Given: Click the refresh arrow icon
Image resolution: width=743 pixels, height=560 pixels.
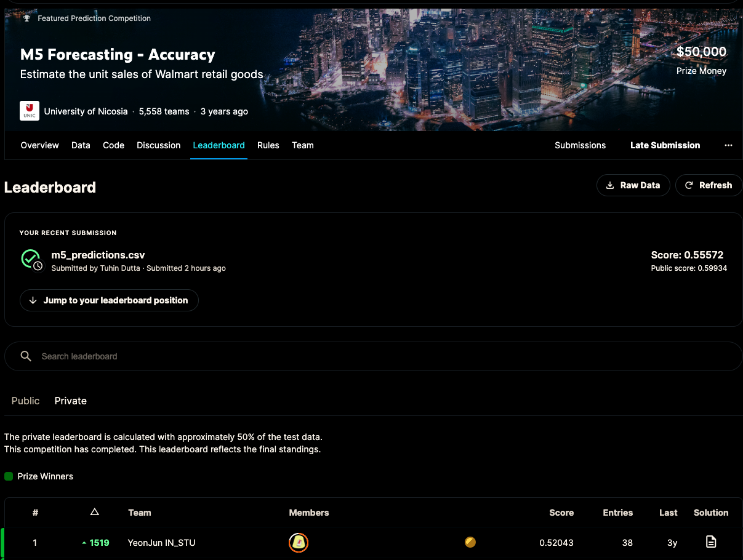Looking at the screenshot, I should (x=689, y=185).
